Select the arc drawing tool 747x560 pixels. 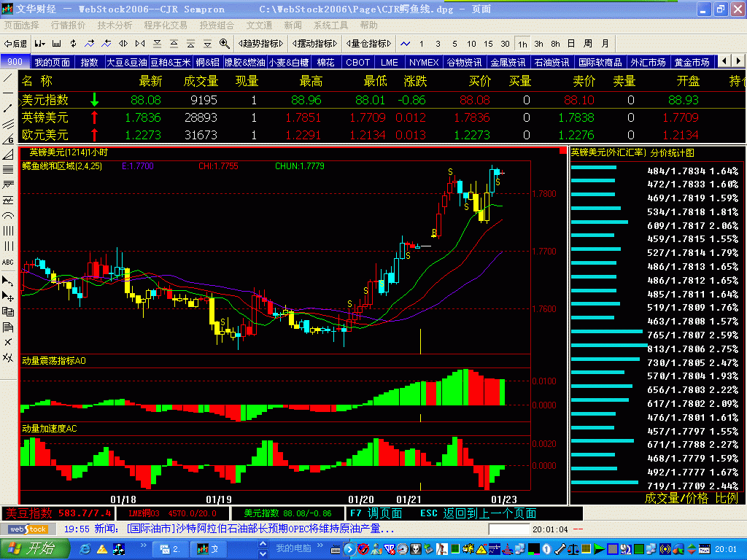(8, 215)
